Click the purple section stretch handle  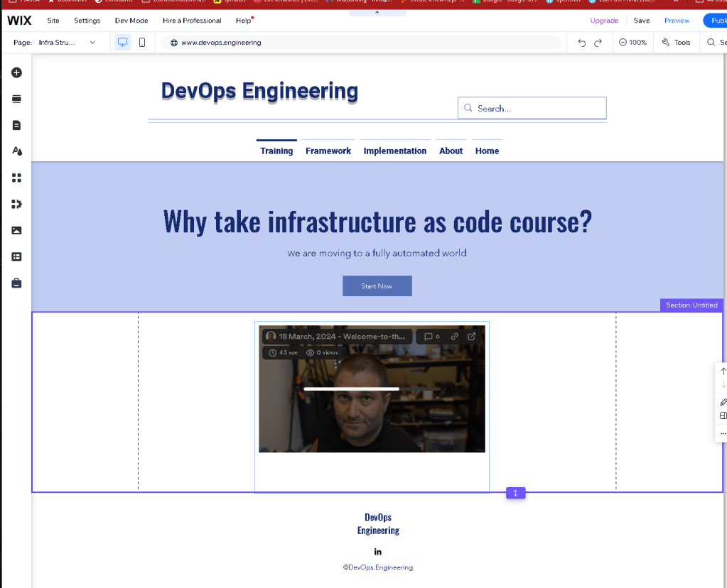[x=515, y=493]
